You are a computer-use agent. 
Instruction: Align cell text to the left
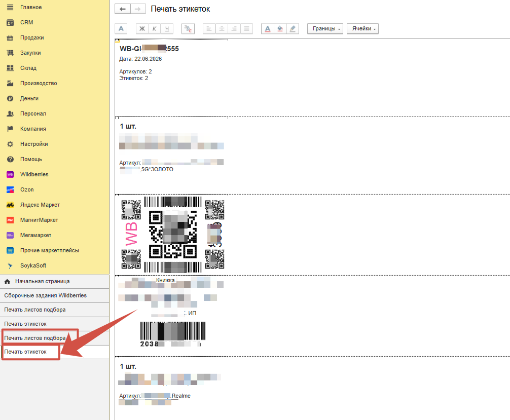(x=209, y=28)
